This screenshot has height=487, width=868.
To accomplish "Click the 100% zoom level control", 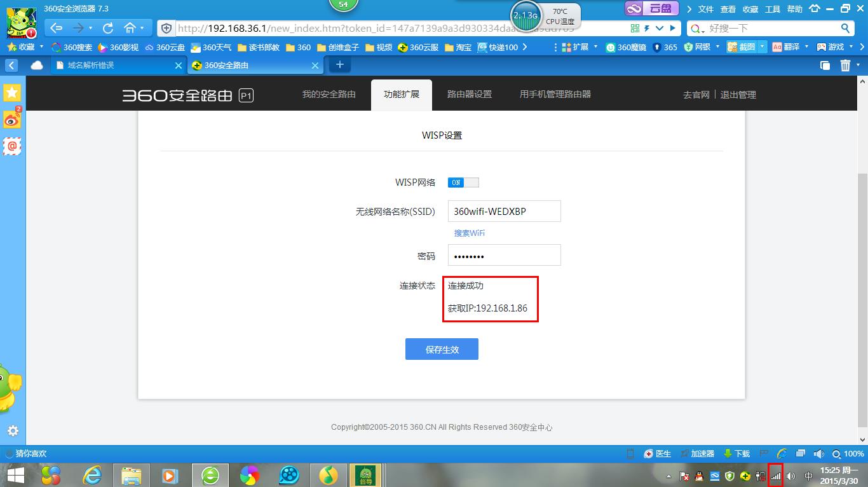I will 848,454.
